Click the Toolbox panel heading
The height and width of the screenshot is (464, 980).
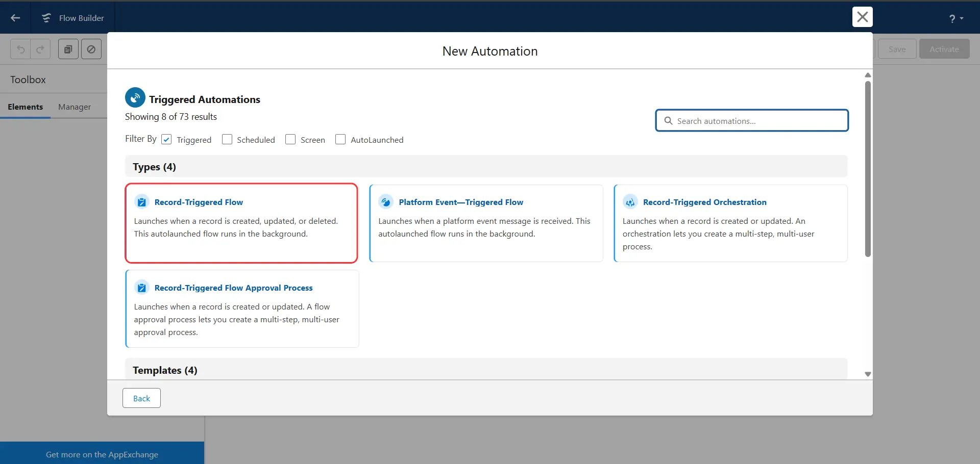click(28, 80)
